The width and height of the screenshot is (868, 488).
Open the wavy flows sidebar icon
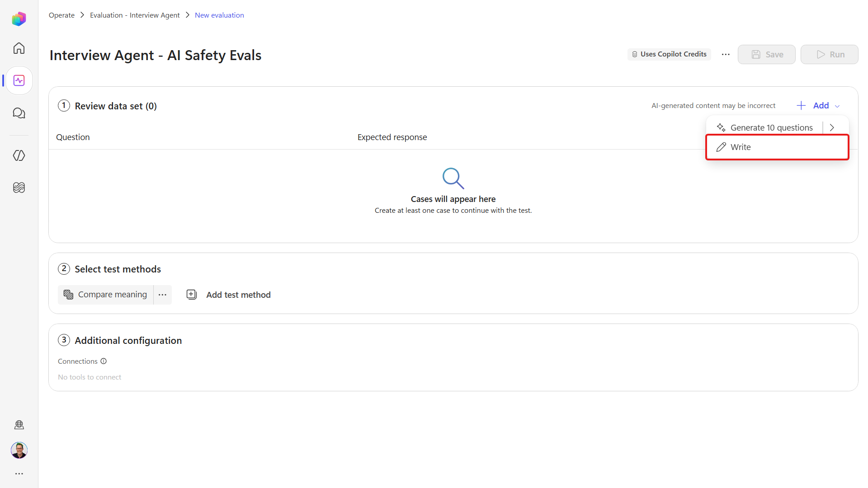19,188
